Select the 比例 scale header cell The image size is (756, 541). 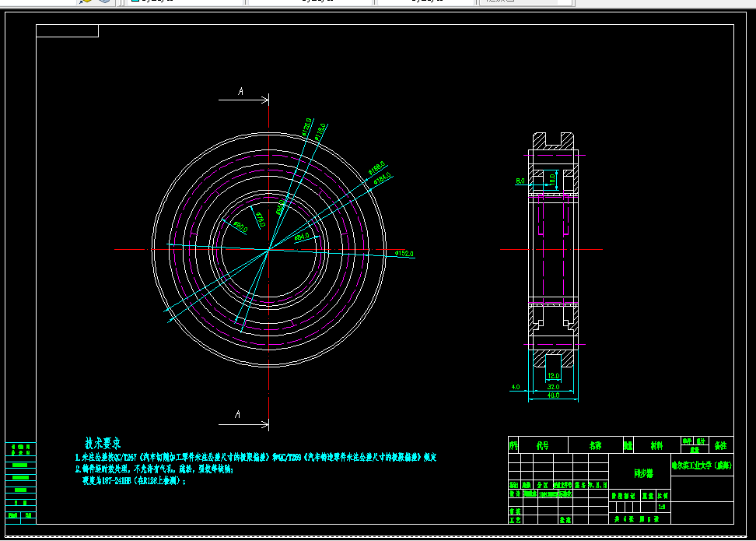[x=663, y=496]
